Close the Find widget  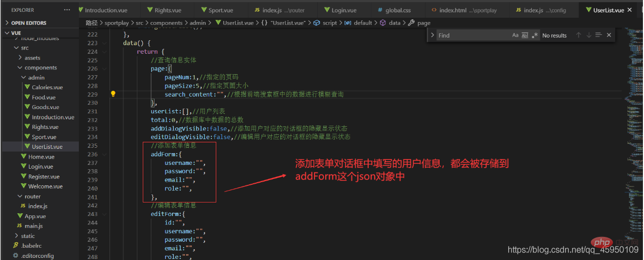609,35
